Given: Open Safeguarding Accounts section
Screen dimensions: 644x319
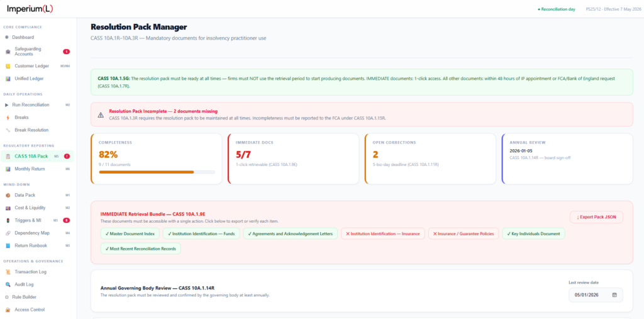Looking at the screenshot, I should point(38,52).
